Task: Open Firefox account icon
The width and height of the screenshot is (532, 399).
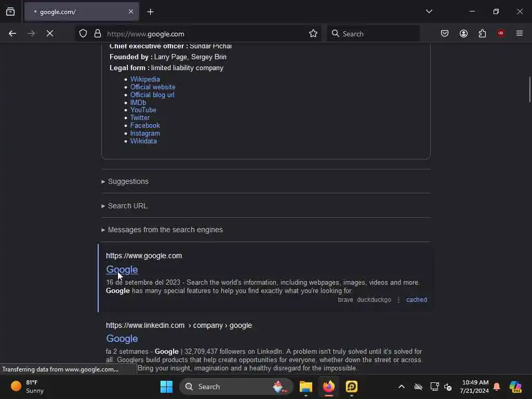Action: tap(463, 34)
